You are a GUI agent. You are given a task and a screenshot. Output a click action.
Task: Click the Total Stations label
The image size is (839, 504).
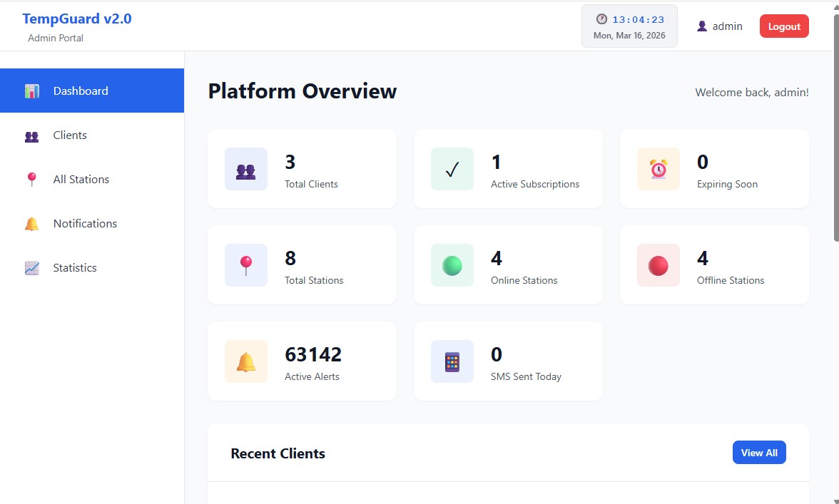click(314, 280)
